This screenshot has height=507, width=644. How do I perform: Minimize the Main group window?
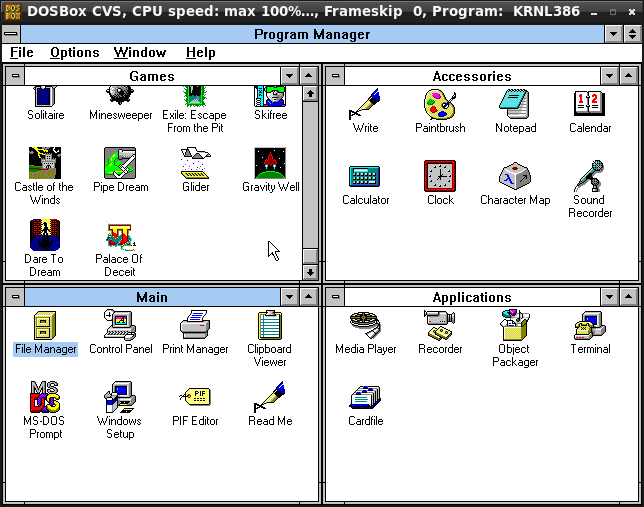click(x=290, y=297)
